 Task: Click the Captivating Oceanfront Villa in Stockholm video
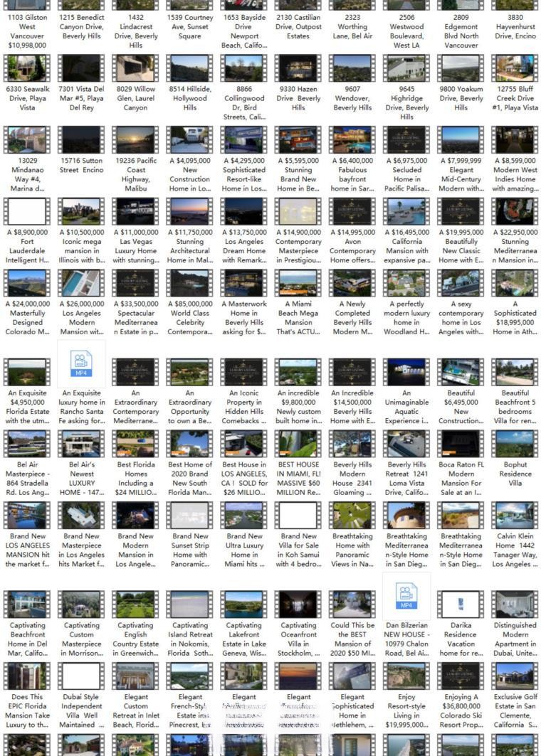[x=298, y=605]
